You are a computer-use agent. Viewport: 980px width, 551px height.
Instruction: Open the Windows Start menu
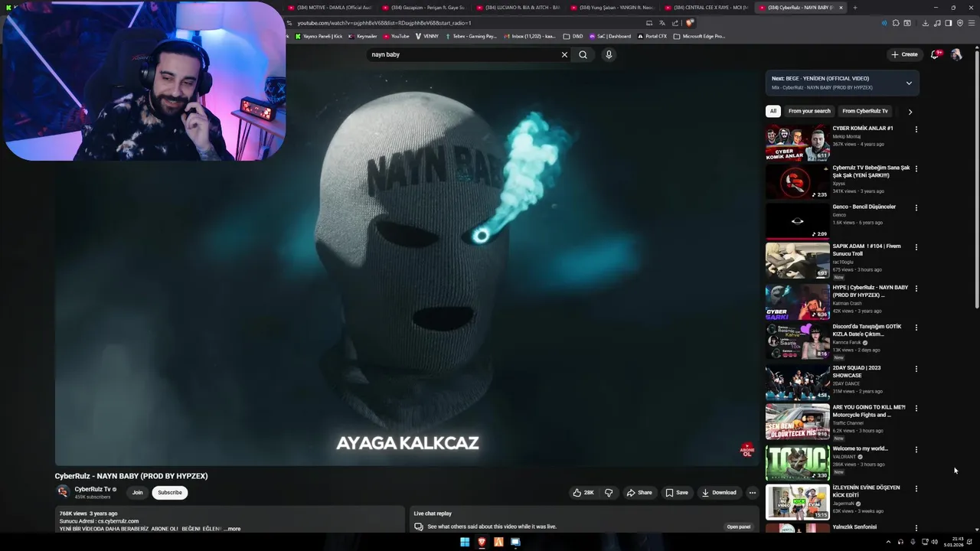pos(465,542)
